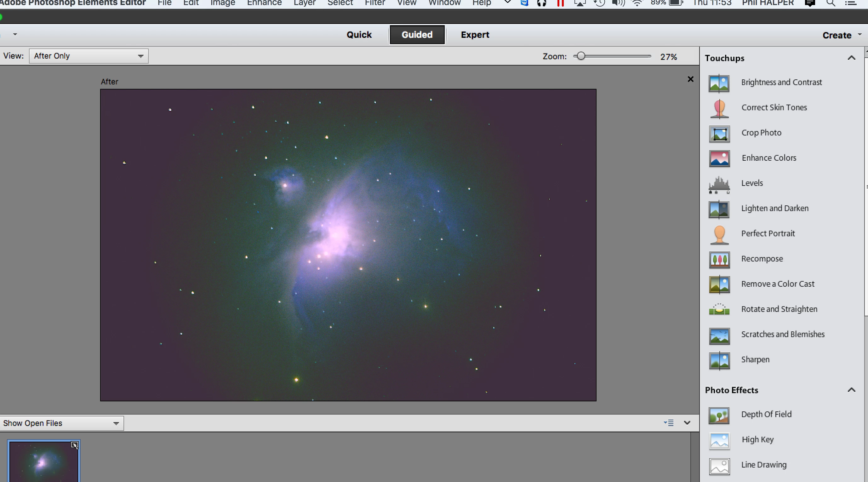Click the Crop Photo icon

coord(719,134)
